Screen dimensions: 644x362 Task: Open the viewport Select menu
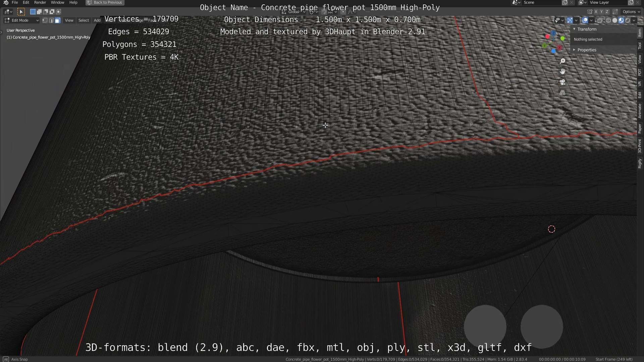point(84,20)
